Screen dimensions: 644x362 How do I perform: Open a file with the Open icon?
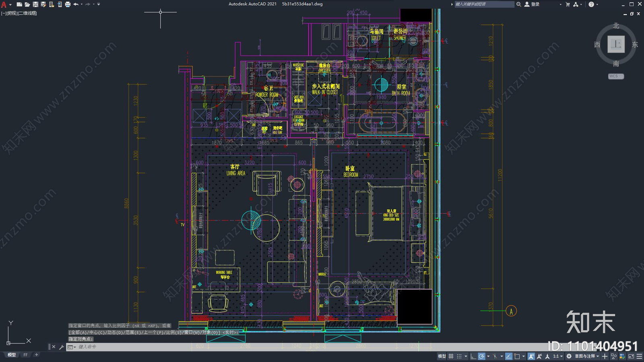coord(27,4)
